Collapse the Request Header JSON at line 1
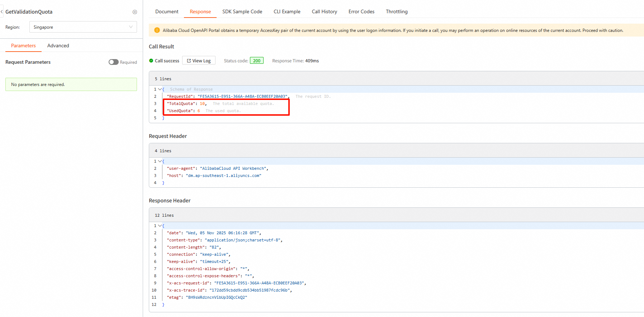This screenshot has width=644, height=317. pyautogui.click(x=160, y=161)
